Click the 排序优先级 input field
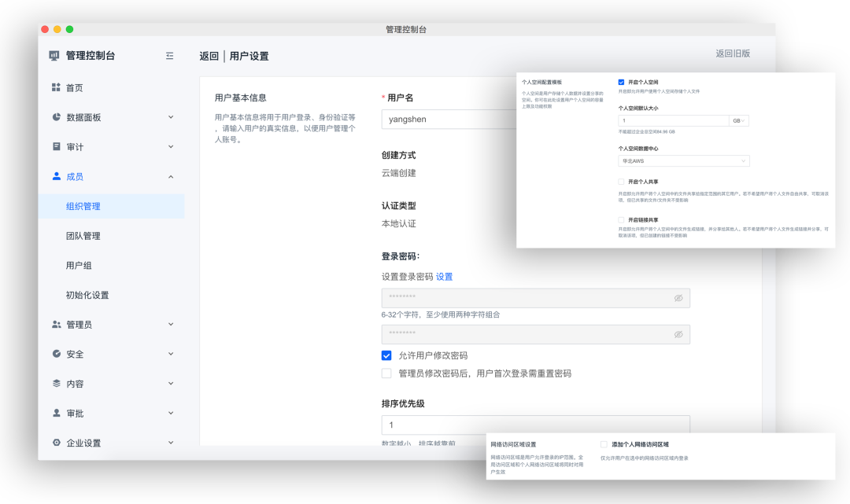This screenshot has width=850, height=504. point(536,425)
